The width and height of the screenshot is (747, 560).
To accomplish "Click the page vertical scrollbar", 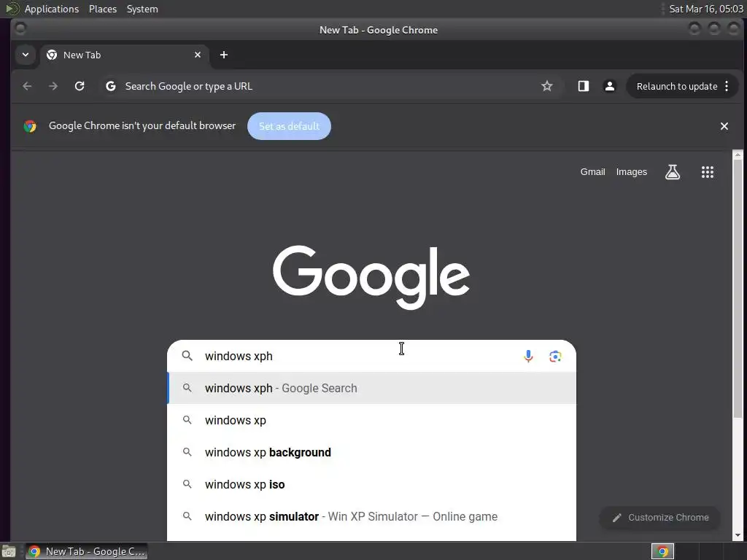I will click(x=738, y=289).
